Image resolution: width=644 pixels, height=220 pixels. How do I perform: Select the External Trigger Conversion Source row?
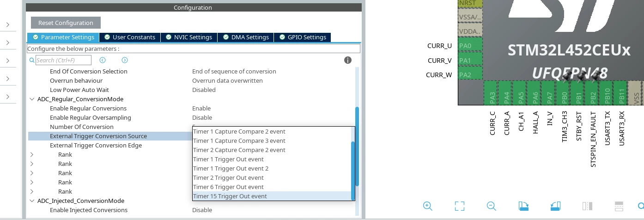(110, 136)
